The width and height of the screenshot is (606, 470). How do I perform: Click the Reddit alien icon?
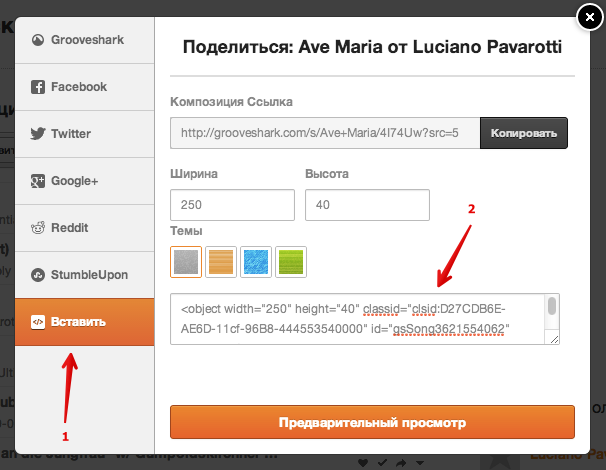click(37, 228)
